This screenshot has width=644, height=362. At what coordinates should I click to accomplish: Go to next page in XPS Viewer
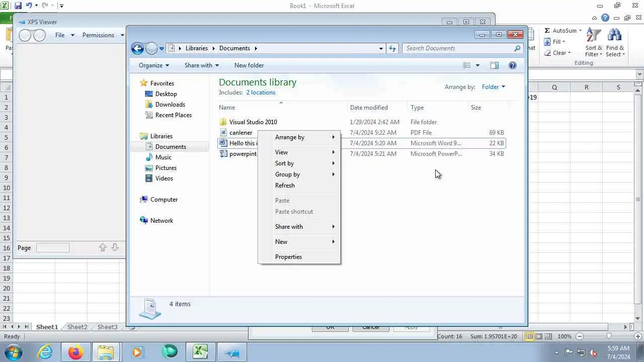(115, 247)
